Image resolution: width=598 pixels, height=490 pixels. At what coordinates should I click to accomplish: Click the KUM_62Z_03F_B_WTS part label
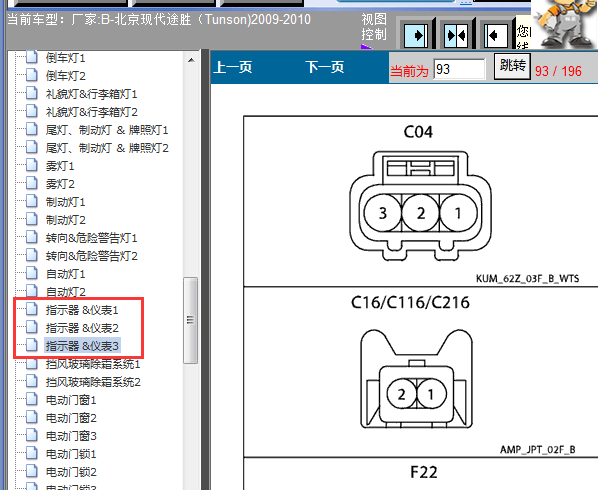527,279
